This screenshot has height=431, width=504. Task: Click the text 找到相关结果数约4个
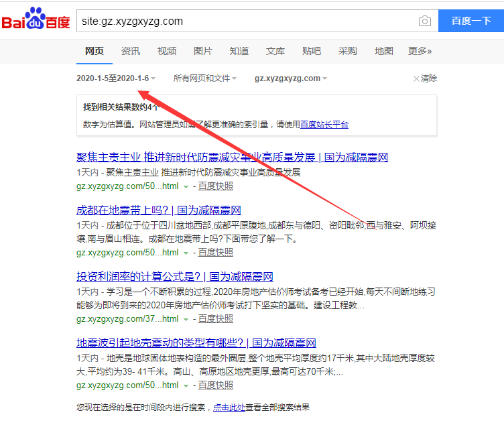click(x=121, y=107)
